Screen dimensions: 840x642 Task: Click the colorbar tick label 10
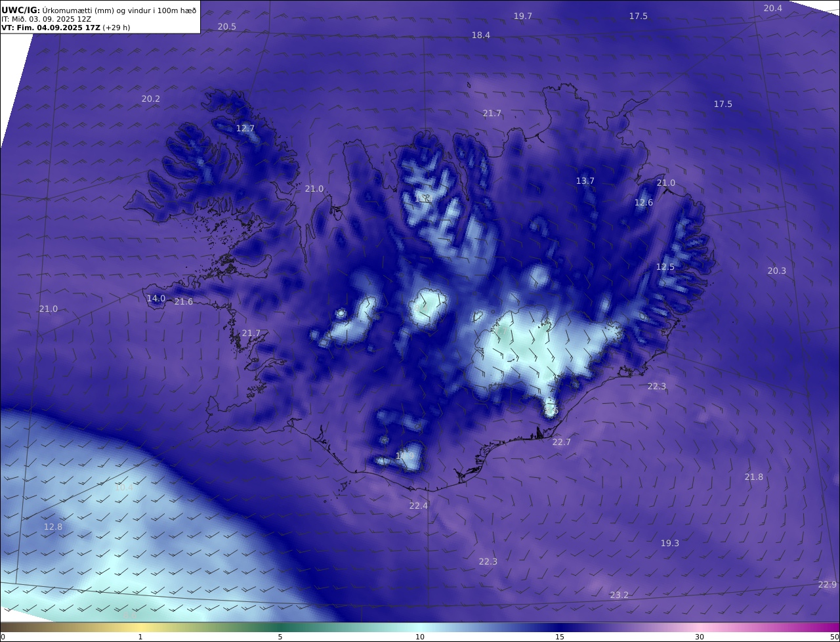point(420,637)
